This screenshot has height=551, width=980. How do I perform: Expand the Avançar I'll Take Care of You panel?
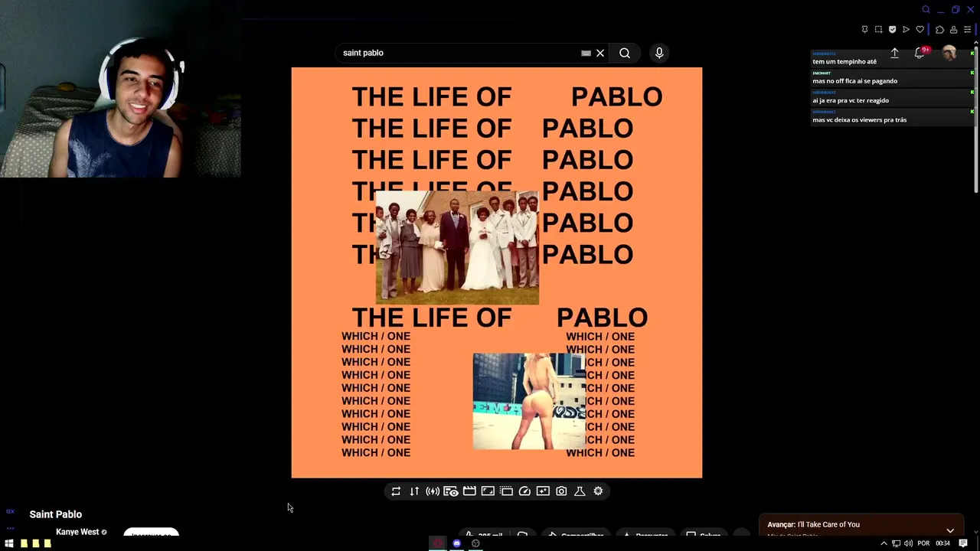coord(950,530)
